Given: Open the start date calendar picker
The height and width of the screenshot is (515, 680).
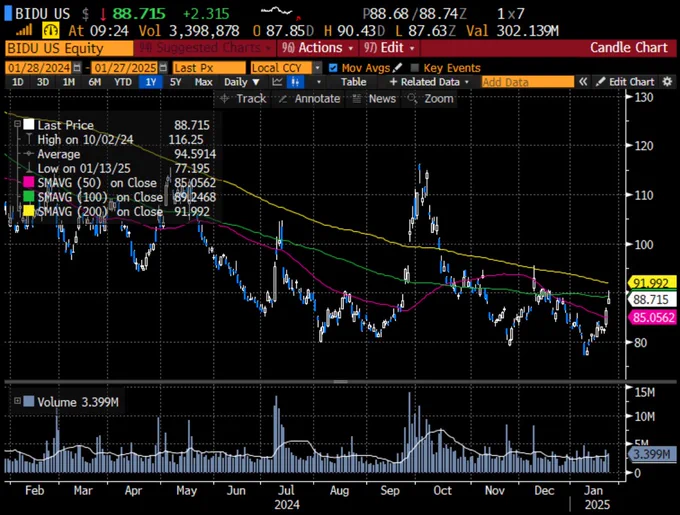Looking at the screenshot, I should 77,68.
